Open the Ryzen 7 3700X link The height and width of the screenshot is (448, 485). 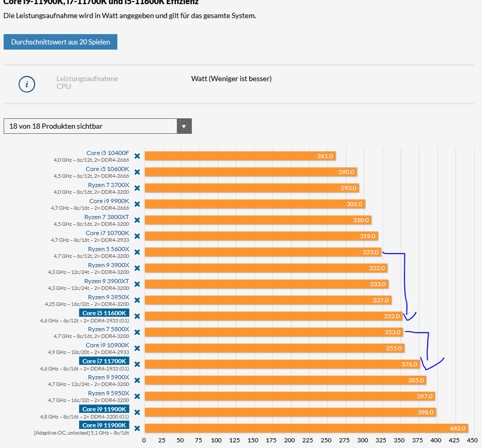coord(109,185)
